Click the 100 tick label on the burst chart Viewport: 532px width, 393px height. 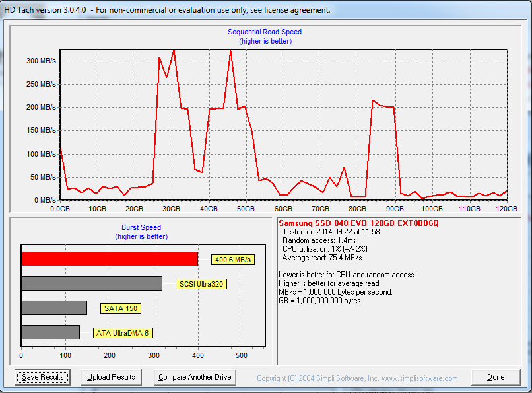[x=65, y=355]
